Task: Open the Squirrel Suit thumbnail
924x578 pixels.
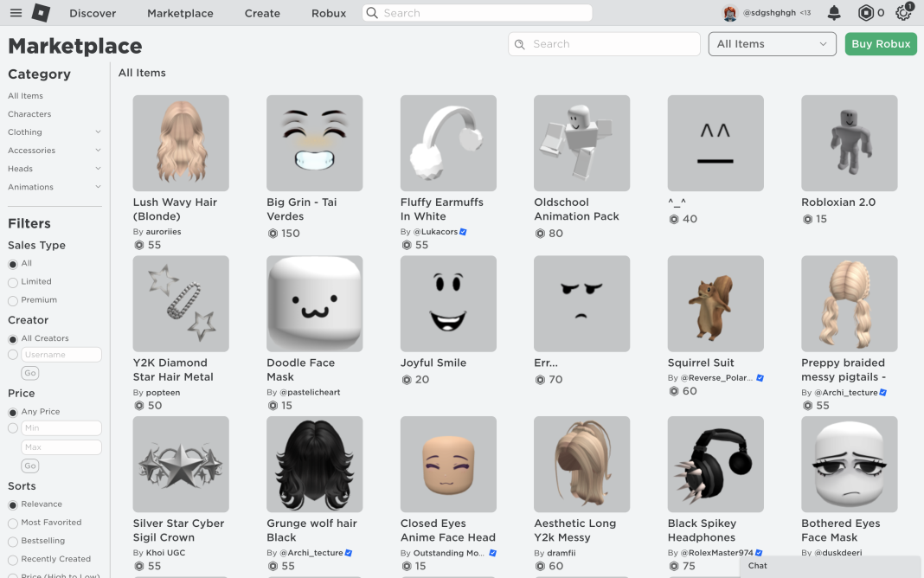Action: click(715, 304)
